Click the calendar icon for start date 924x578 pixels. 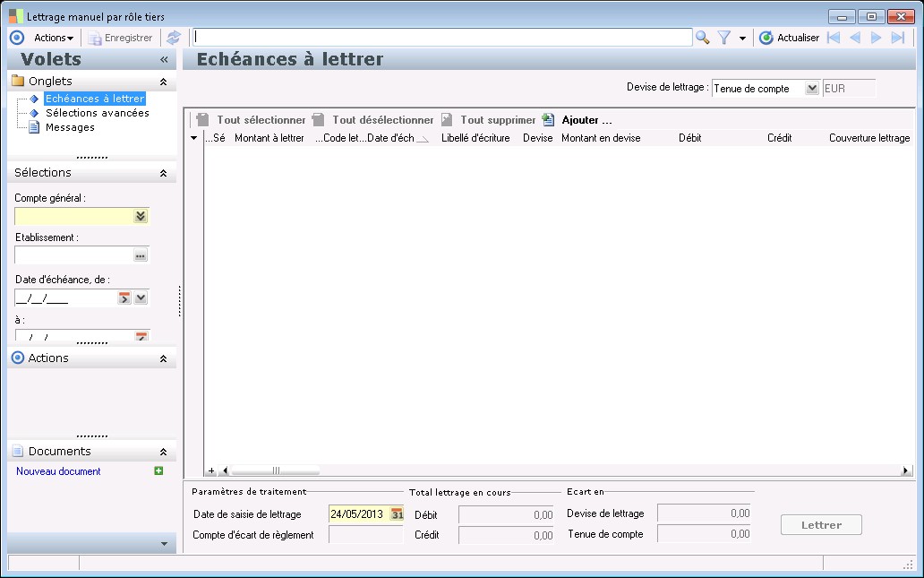tap(124, 298)
